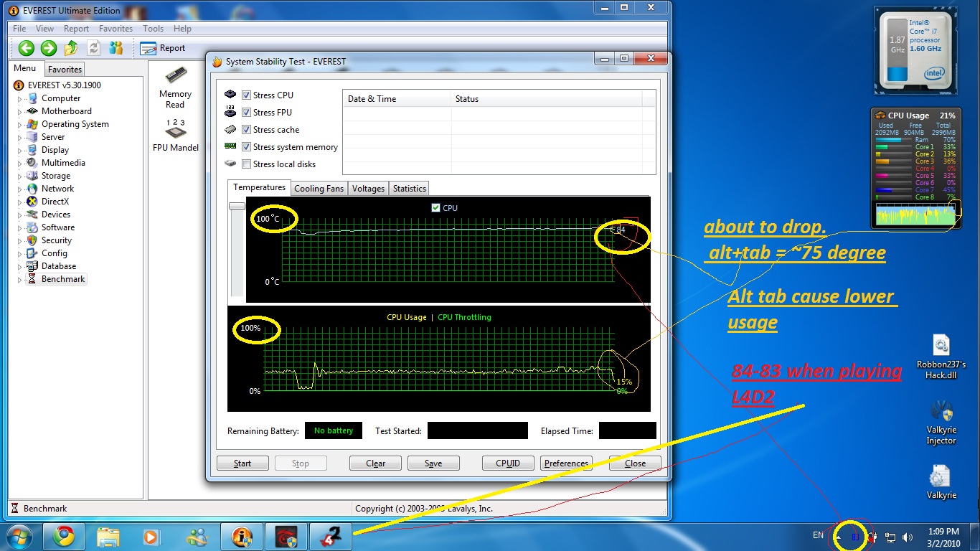Click the Clear button
The image size is (980, 551).
pos(375,463)
